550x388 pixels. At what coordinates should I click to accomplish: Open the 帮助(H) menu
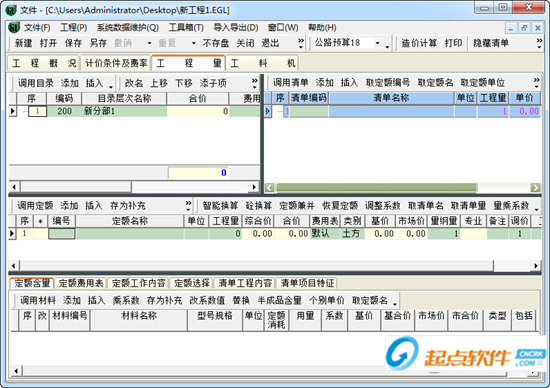point(322,27)
